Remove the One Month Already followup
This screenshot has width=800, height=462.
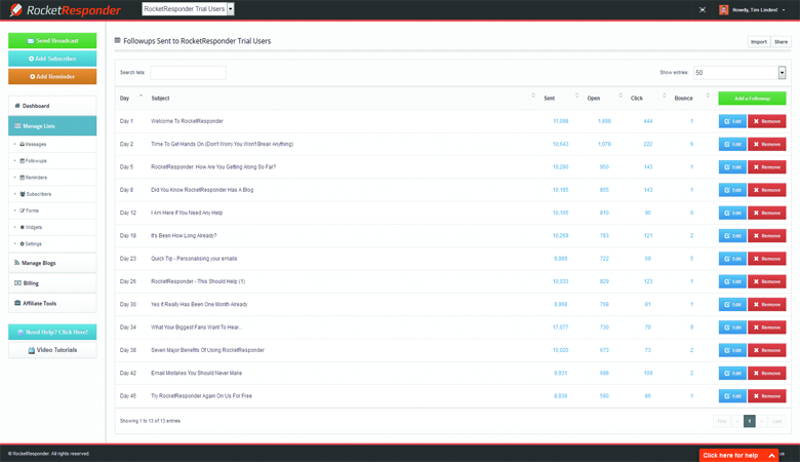[767, 304]
